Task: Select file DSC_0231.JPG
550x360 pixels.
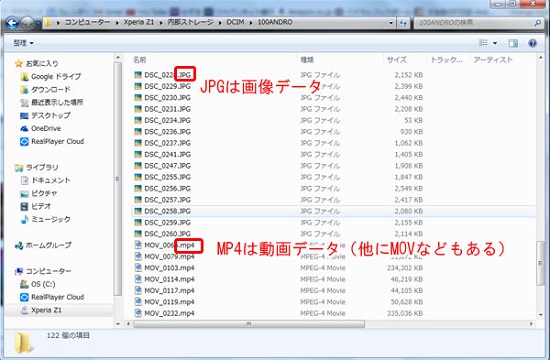Action: pyautogui.click(x=167, y=109)
